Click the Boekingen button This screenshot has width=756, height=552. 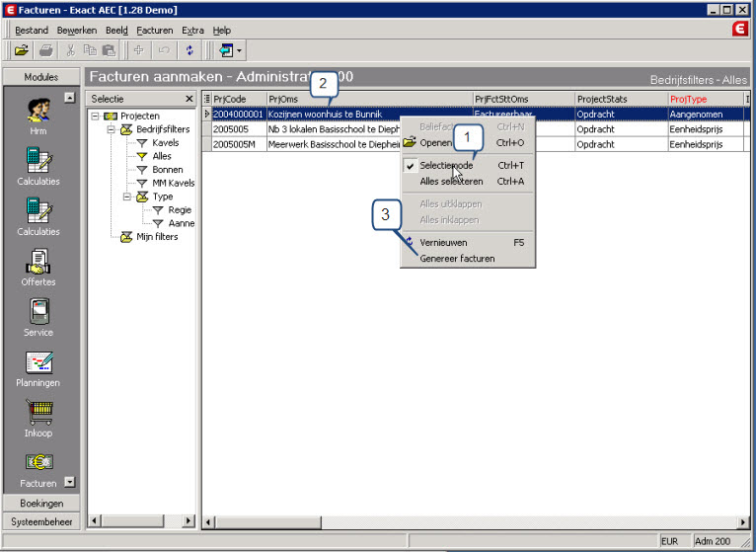[x=41, y=504]
